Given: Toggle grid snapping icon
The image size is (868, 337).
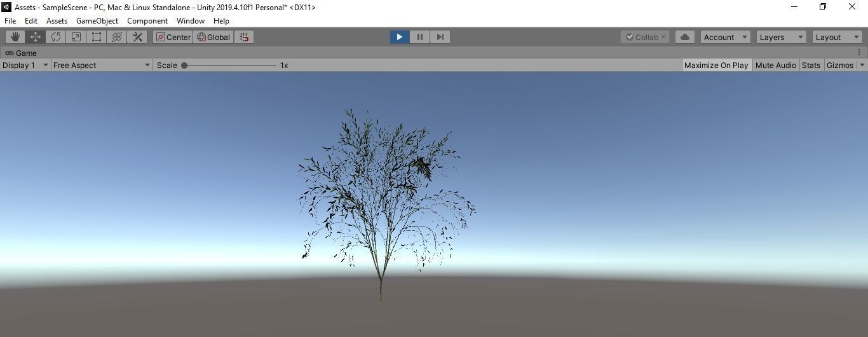Looking at the screenshot, I should pyautogui.click(x=244, y=37).
